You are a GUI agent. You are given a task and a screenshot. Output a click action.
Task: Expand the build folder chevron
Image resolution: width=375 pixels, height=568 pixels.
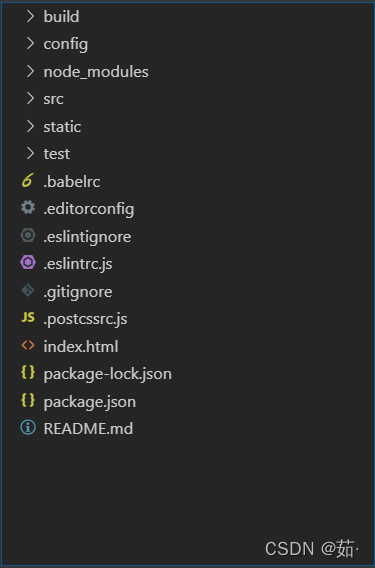pyautogui.click(x=30, y=16)
